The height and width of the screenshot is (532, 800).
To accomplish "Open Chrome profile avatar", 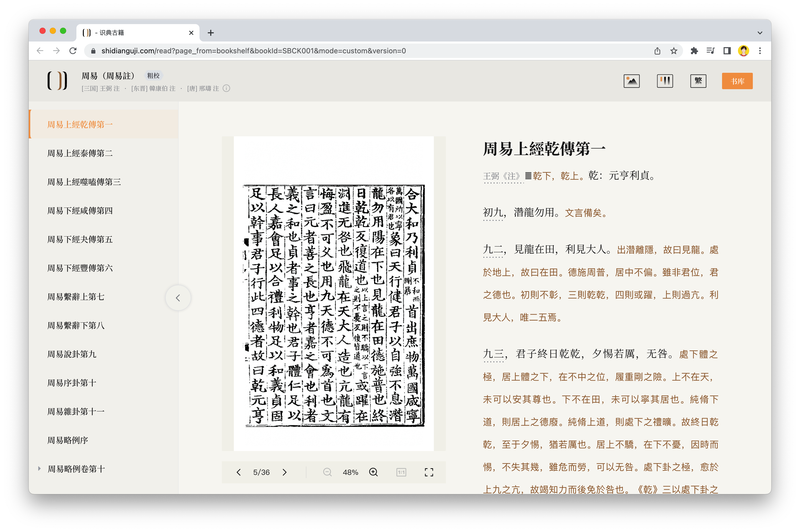I will [x=743, y=51].
